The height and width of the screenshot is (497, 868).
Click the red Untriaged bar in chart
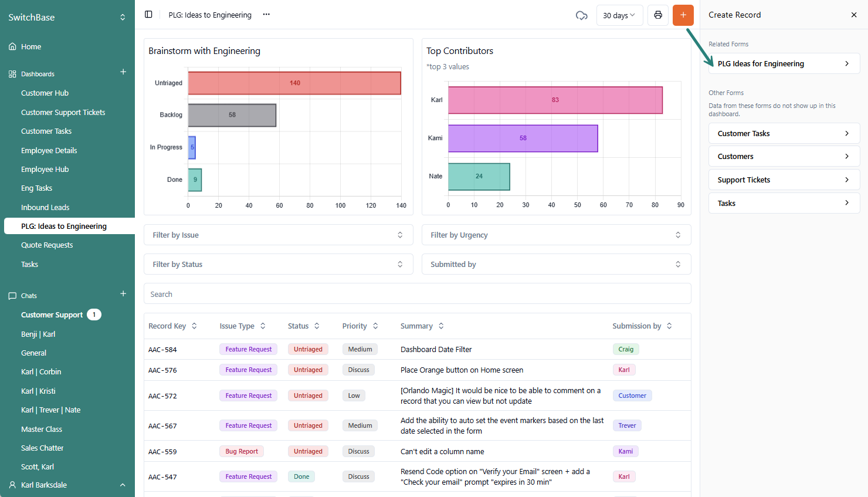coord(294,83)
